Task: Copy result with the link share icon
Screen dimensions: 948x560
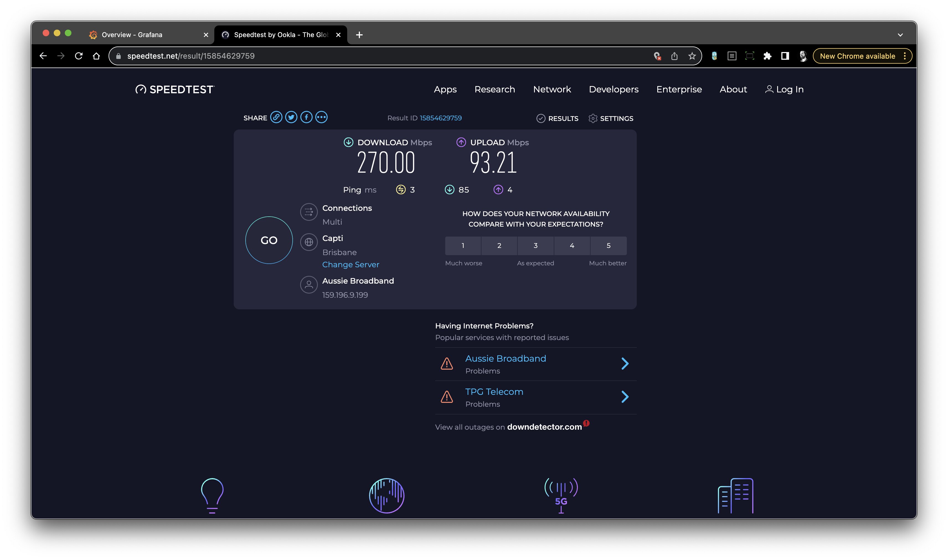Action: coord(277,117)
